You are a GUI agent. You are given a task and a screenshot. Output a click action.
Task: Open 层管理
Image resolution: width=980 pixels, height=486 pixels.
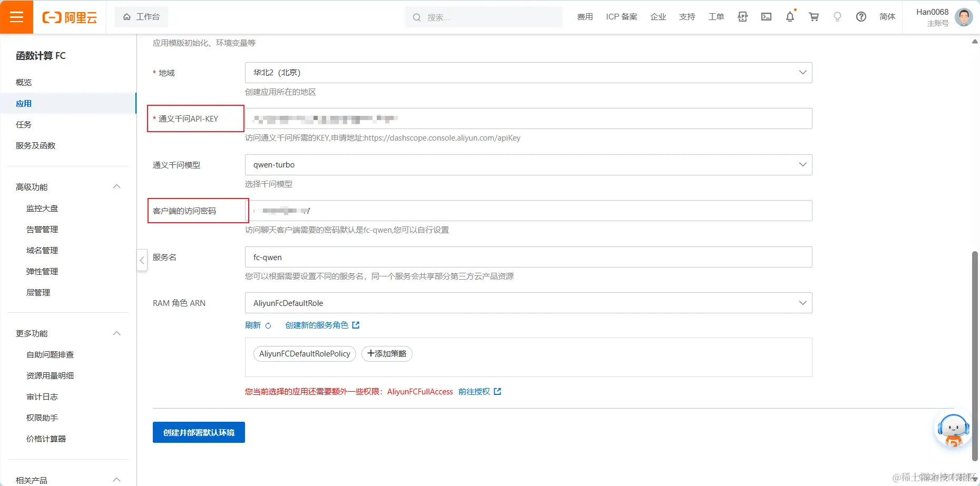(x=38, y=292)
